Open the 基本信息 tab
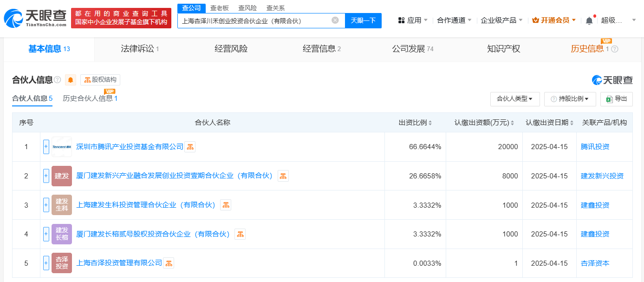This screenshot has width=644, height=282. (x=49, y=49)
